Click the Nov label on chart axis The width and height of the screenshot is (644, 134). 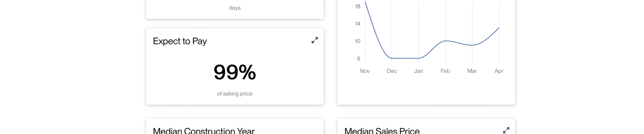(365, 71)
